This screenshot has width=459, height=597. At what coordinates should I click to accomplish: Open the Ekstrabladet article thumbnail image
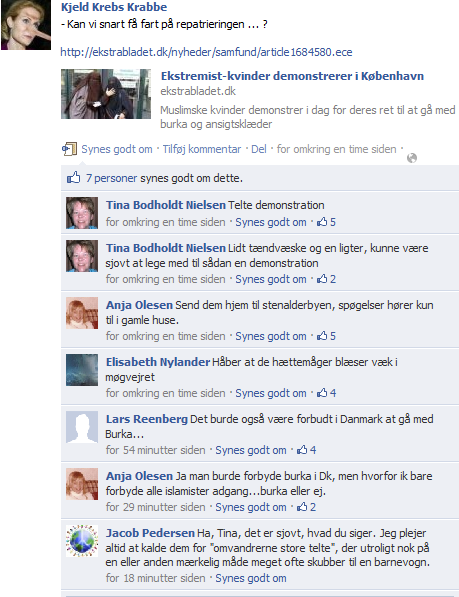click(106, 94)
